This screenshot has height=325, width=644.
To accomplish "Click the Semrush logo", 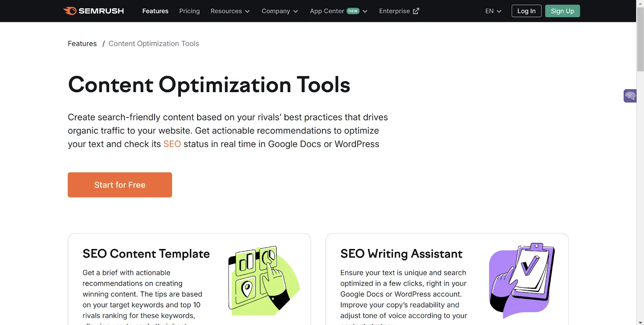I will [x=93, y=11].
